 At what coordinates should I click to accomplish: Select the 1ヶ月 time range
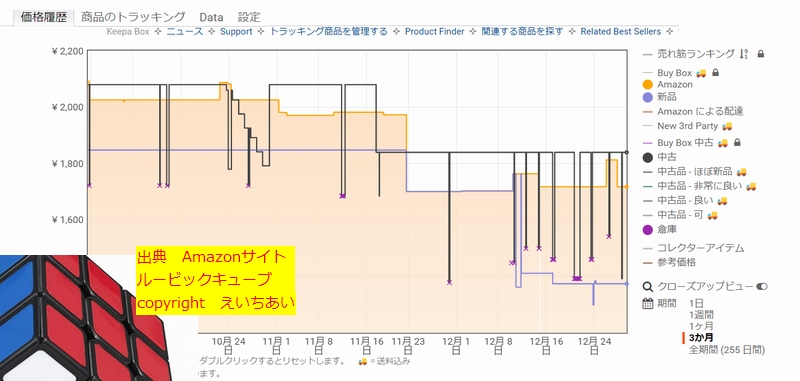pos(701,326)
